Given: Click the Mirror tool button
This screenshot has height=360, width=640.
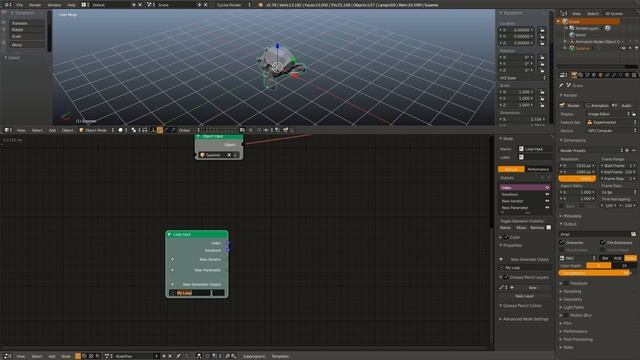Looking at the screenshot, I should click(27, 45).
